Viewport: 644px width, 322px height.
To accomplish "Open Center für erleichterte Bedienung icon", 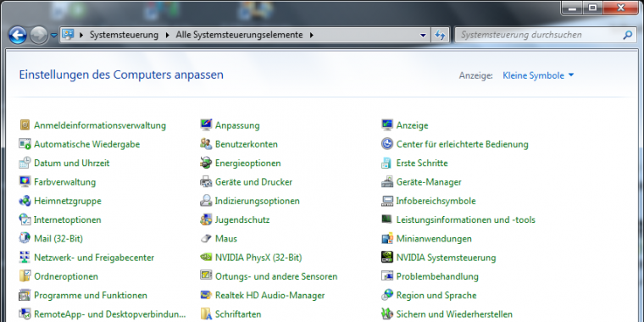I will pyautogui.click(x=387, y=144).
